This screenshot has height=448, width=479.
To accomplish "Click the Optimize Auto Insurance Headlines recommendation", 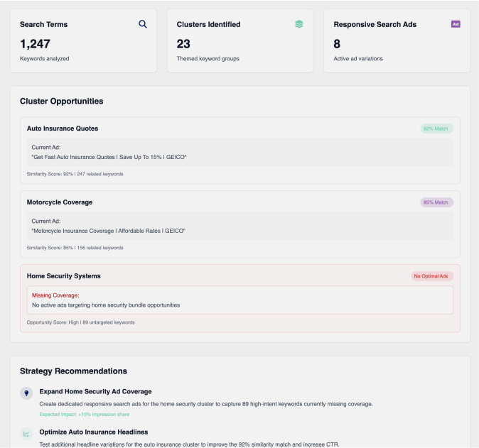I will tap(94, 432).
